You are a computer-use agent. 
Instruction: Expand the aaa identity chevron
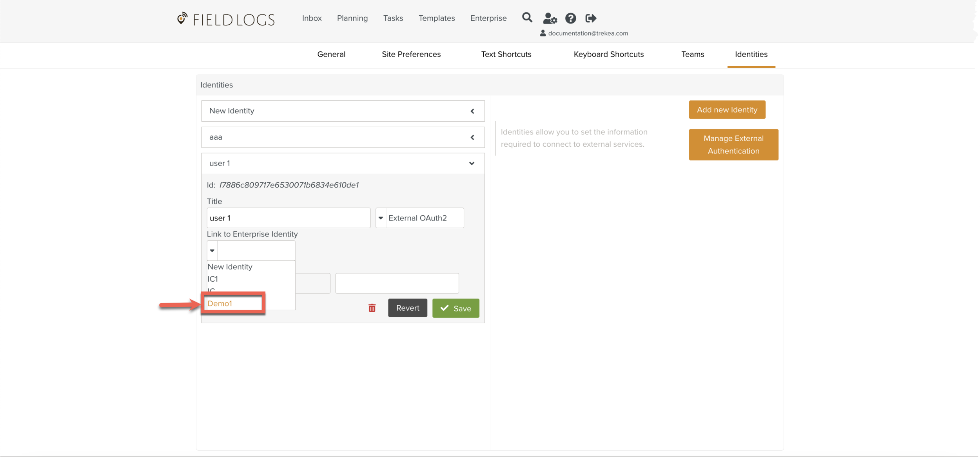tap(472, 137)
